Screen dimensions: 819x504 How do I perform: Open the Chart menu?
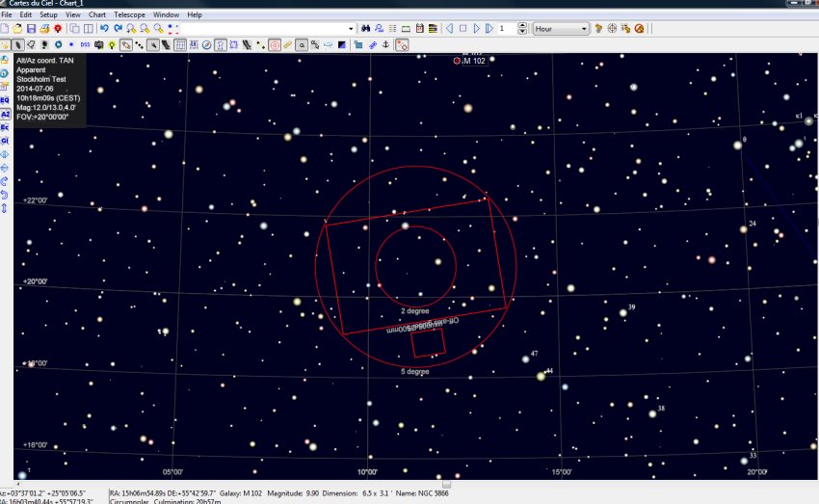(97, 15)
